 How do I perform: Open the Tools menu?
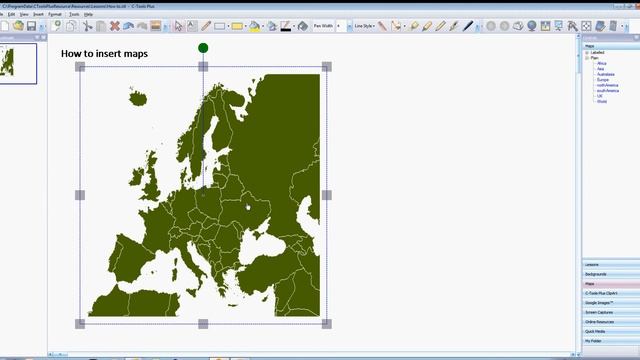pos(74,14)
